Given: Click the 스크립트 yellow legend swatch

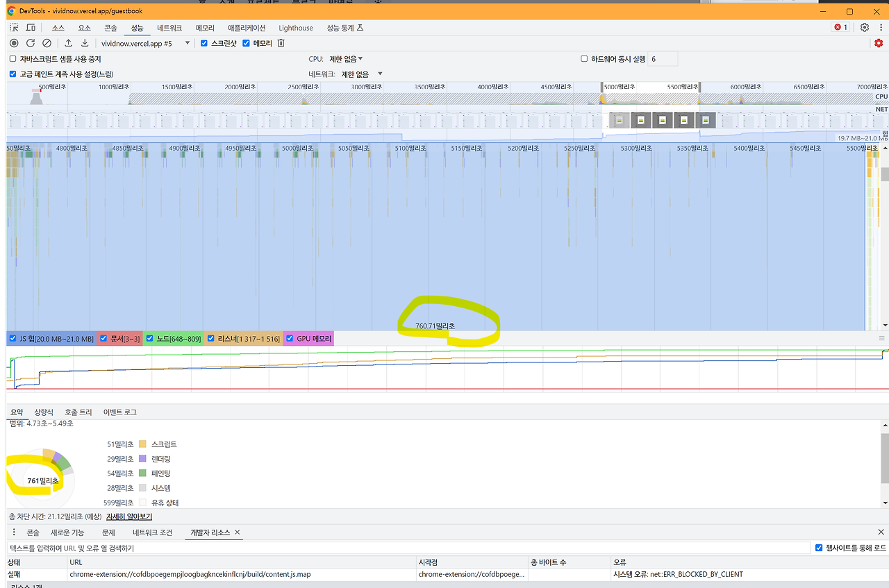Looking at the screenshot, I should click(142, 444).
